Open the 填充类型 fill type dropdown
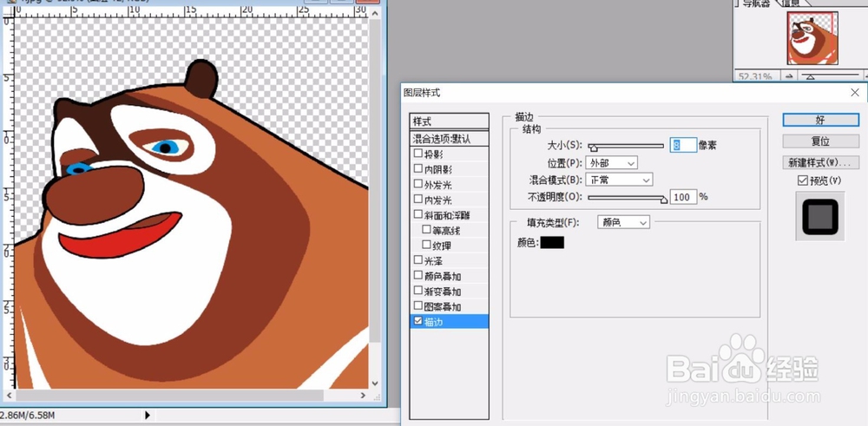868x426 pixels. [x=623, y=222]
